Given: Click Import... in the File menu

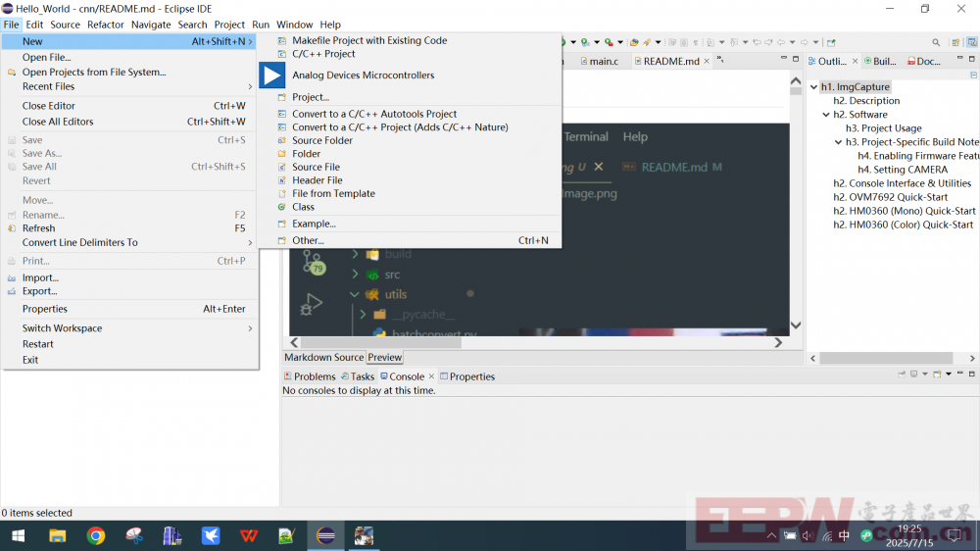Looking at the screenshot, I should [x=40, y=277].
